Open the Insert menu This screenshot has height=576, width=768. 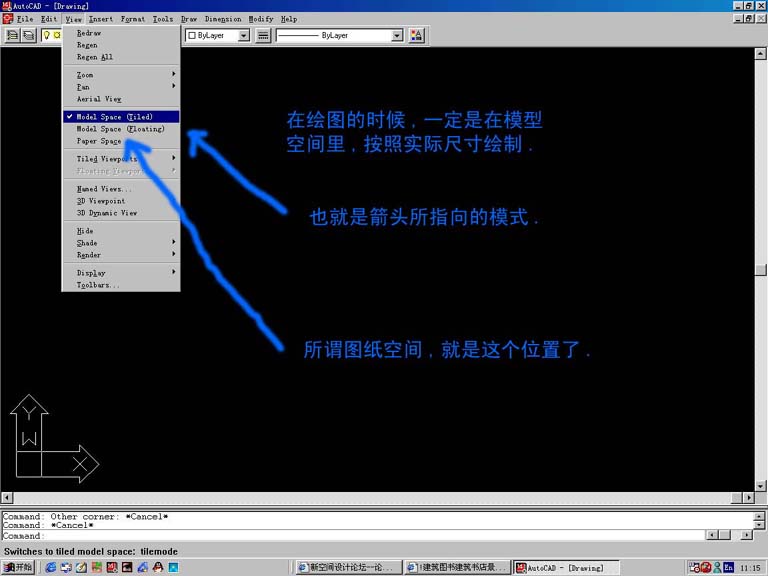tap(101, 19)
